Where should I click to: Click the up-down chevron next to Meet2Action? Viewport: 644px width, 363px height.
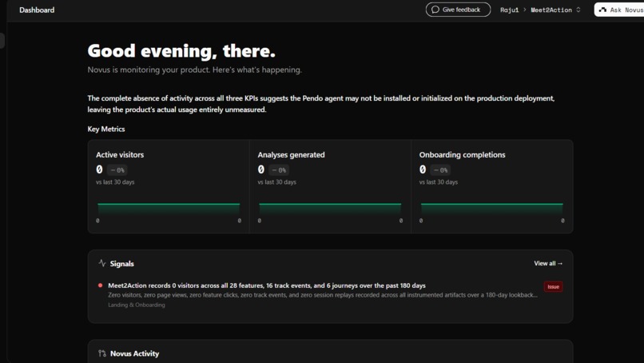pos(578,10)
